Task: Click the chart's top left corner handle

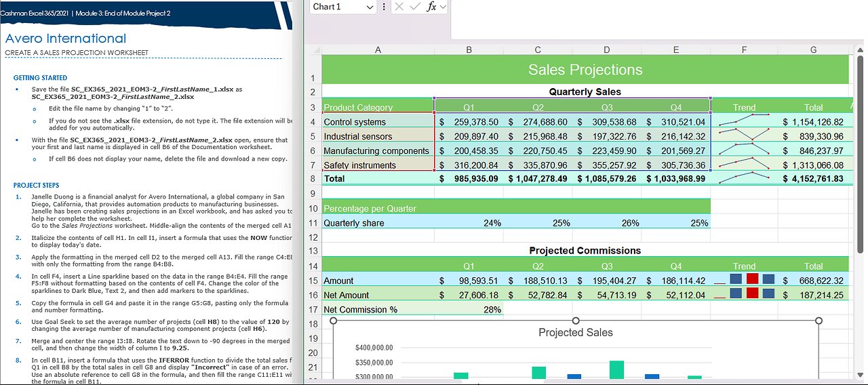Action: 333,321
